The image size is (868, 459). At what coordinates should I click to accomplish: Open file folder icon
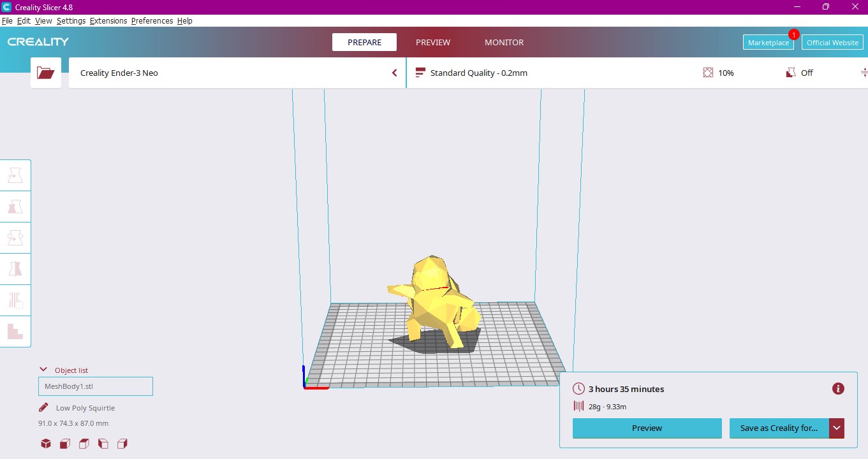point(46,73)
